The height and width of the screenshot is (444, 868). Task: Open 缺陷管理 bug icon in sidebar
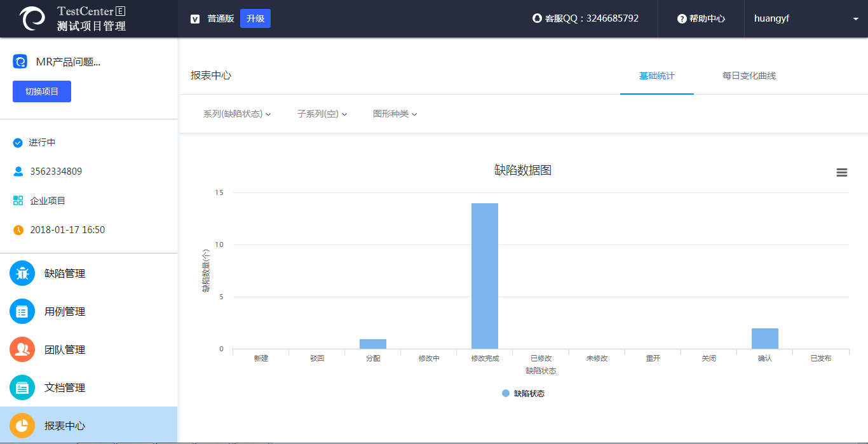click(22, 273)
